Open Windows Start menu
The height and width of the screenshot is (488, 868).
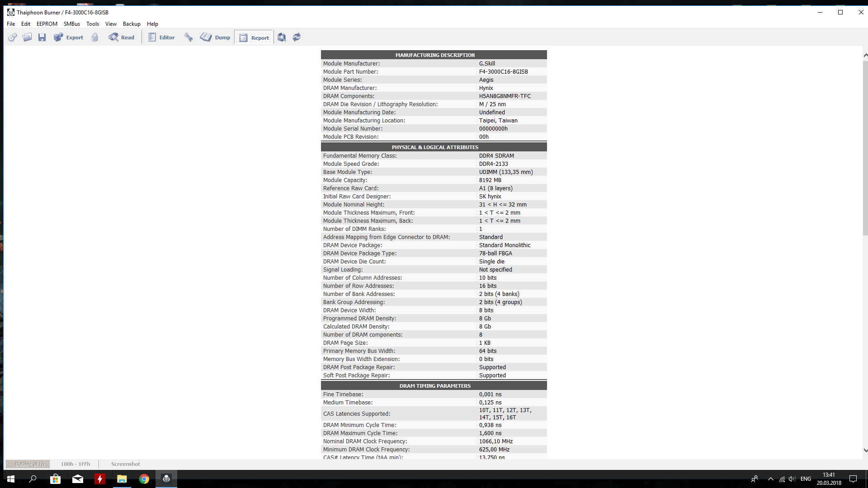[11, 479]
